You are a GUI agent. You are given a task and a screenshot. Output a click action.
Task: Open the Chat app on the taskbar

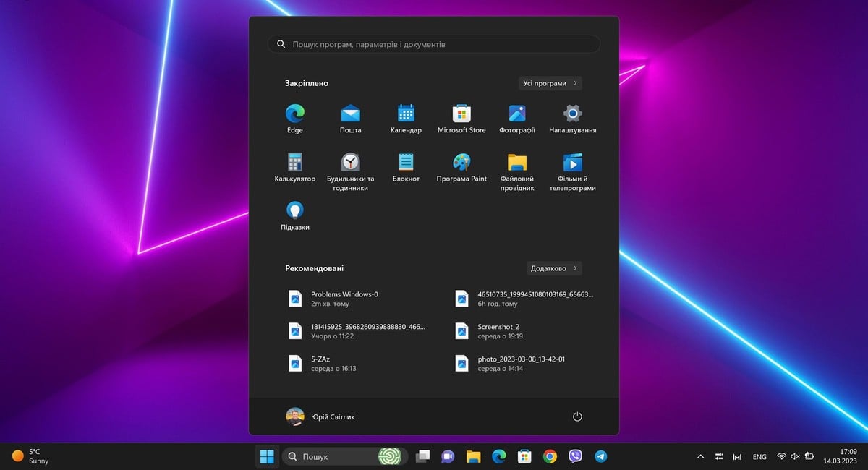tap(448, 456)
